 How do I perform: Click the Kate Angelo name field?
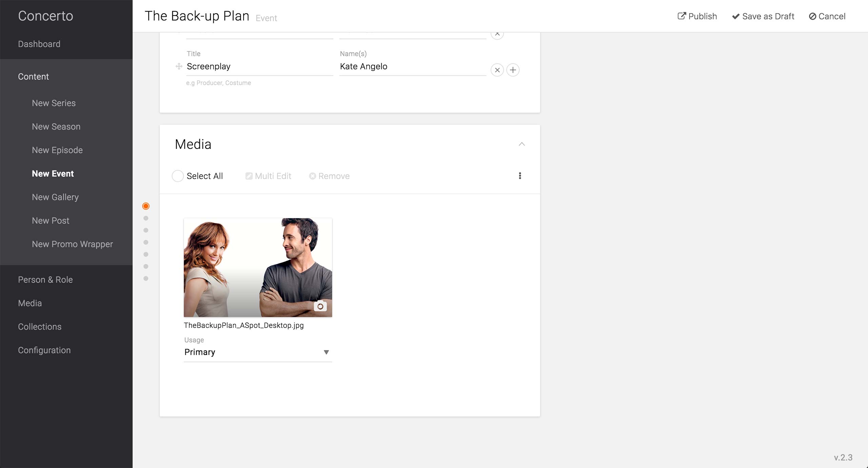click(x=412, y=66)
